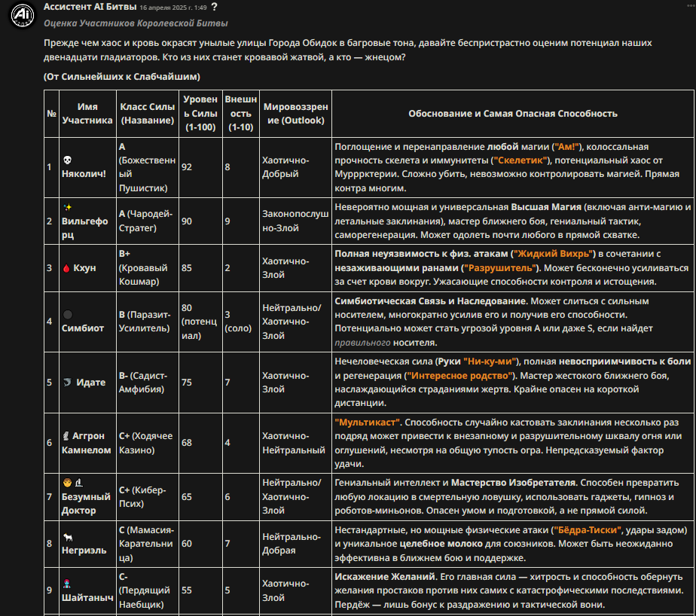Click the orange 'Бёдра-Тиски' ability text
This screenshot has width=696, height=616.
(x=588, y=530)
